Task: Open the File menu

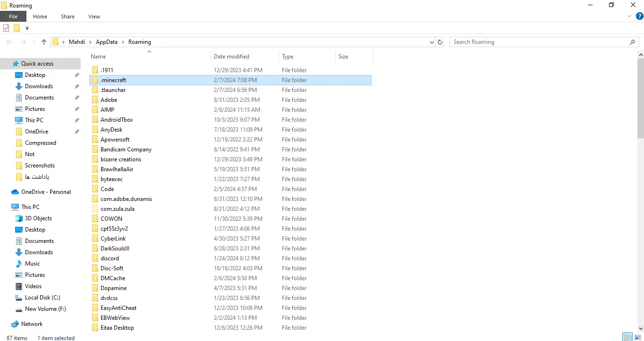Action: point(13,17)
